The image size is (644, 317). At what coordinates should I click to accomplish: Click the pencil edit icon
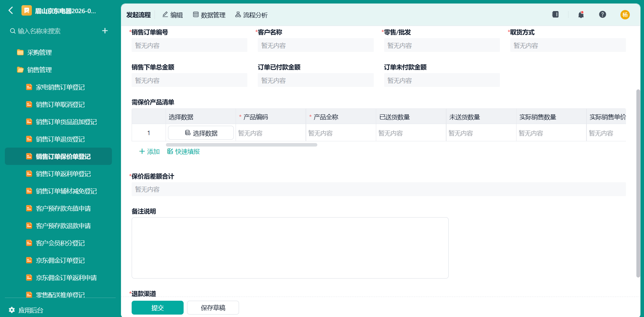(165, 15)
